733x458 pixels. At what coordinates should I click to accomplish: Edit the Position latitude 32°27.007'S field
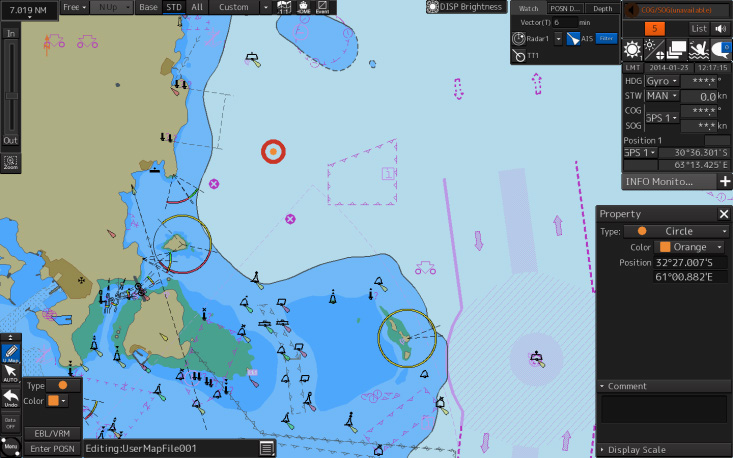coord(690,263)
